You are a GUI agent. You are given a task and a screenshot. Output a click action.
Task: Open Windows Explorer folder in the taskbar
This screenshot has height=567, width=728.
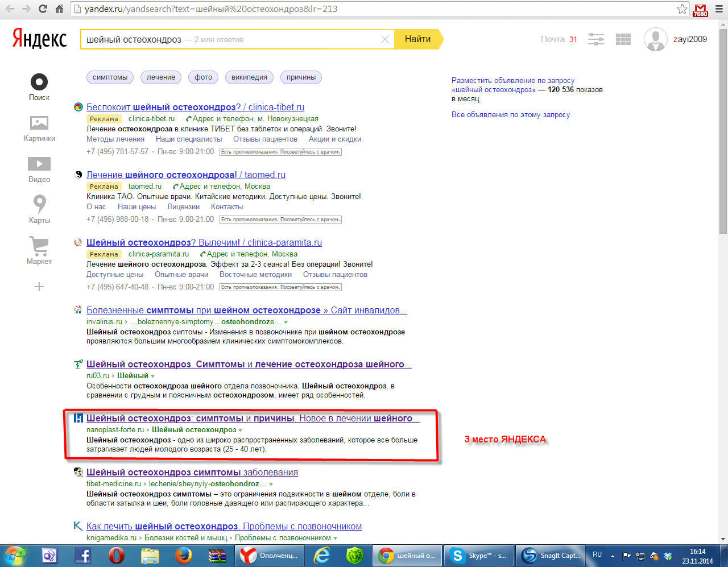150,555
